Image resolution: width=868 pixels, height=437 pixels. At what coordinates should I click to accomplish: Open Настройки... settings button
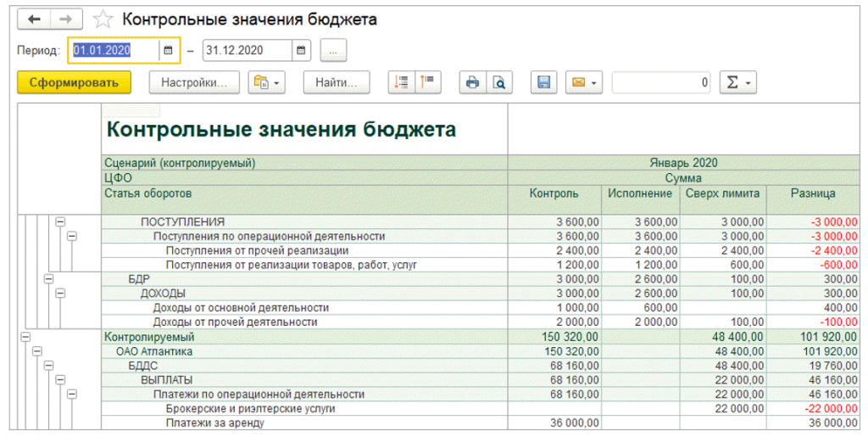tap(194, 82)
